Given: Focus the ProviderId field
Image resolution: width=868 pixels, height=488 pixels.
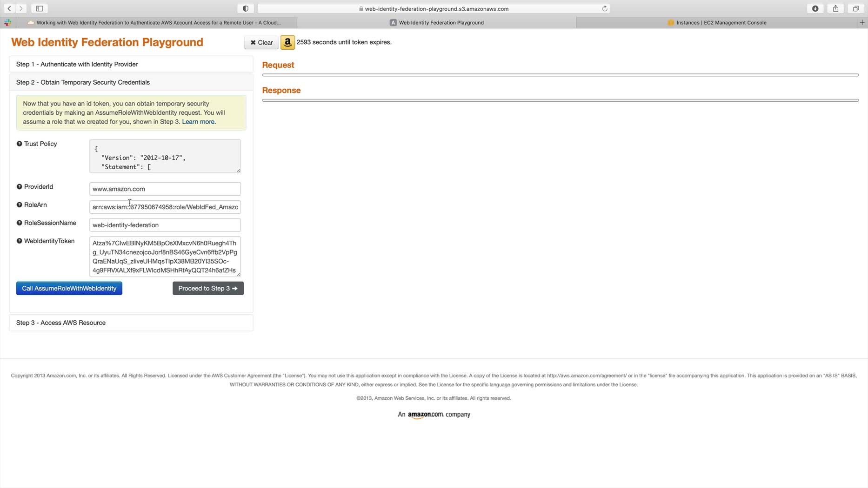Looking at the screenshot, I should (x=165, y=189).
